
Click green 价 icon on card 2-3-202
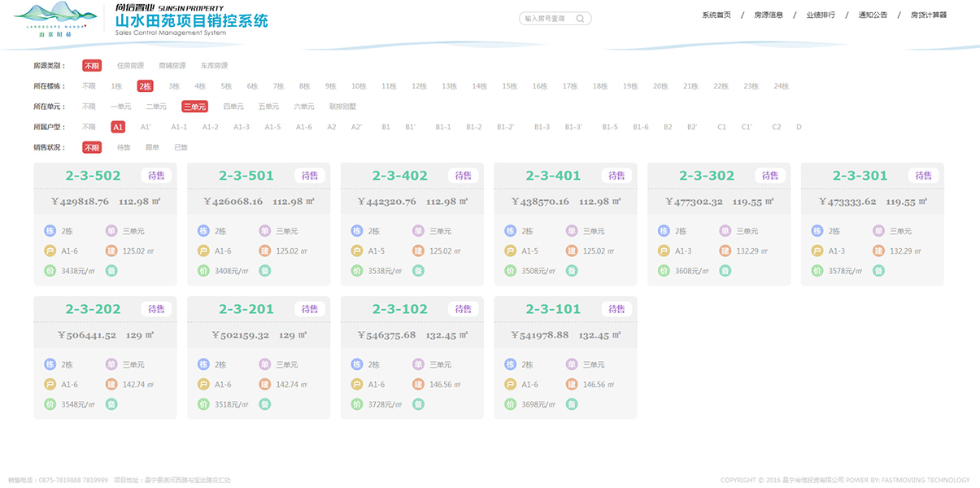tap(50, 404)
